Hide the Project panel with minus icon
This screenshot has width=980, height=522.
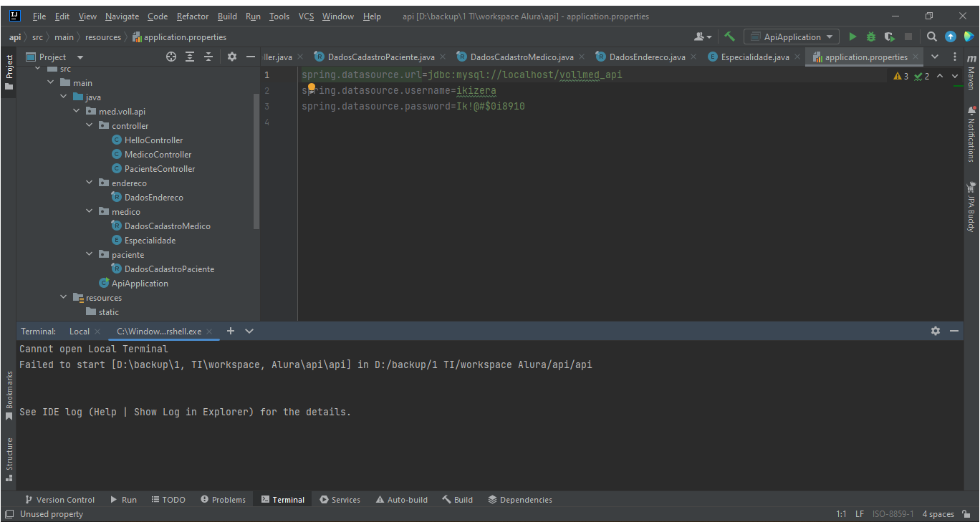click(x=250, y=57)
